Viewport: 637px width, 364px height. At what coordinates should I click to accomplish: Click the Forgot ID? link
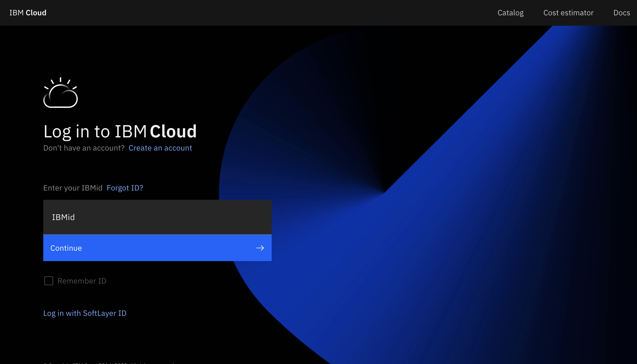pos(125,188)
